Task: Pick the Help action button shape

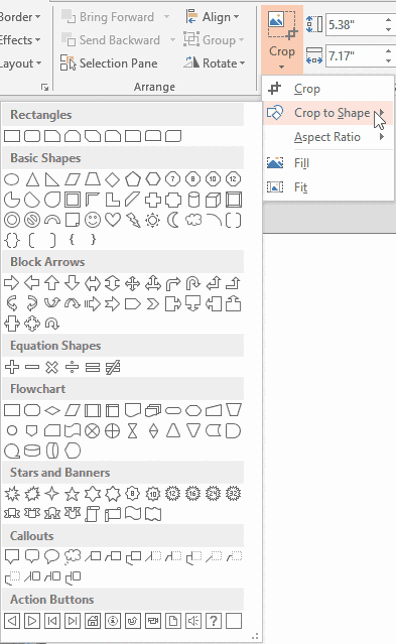Action: [x=213, y=621]
